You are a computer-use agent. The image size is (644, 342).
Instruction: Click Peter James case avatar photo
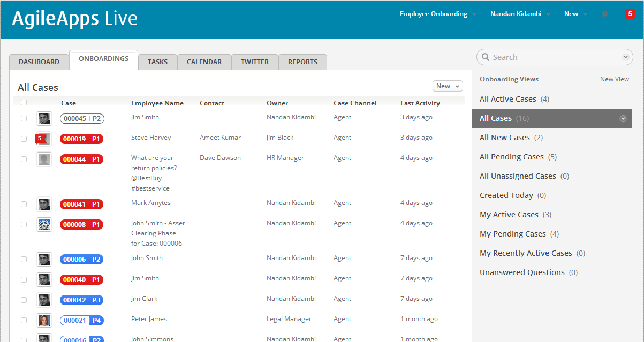click(x=44, y=320)
